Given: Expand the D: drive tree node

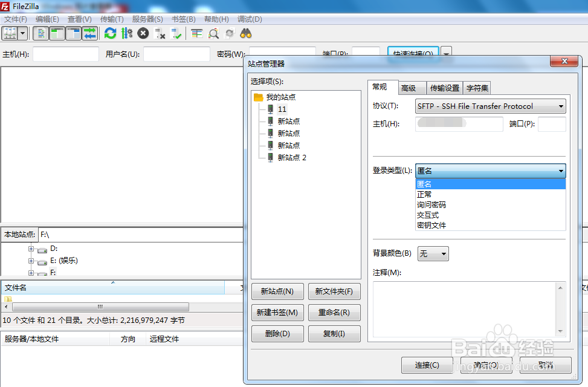Looking at the screenshot, I should click(x=31, y=249).
